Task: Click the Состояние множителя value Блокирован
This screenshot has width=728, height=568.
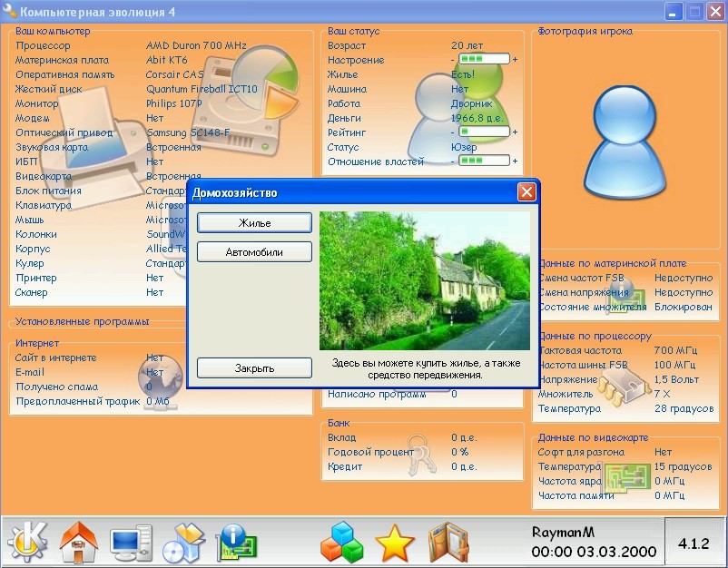Action: click(x=684, y=307)
